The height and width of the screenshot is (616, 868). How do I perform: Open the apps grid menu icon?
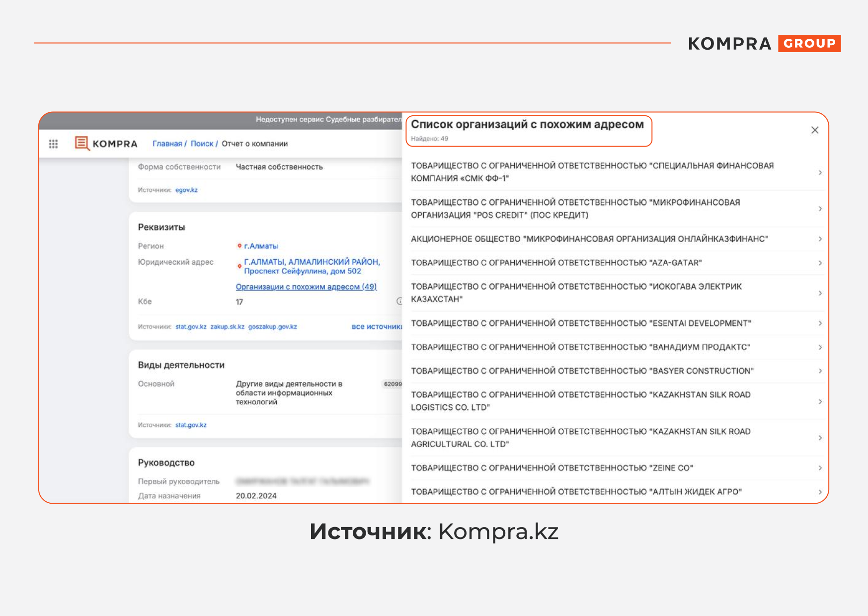coord(53,144)
